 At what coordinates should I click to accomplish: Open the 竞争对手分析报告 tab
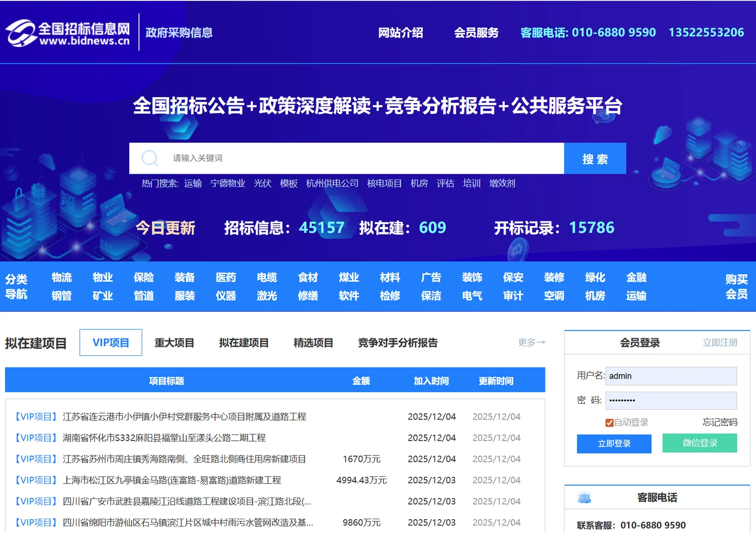pos(398,343)
